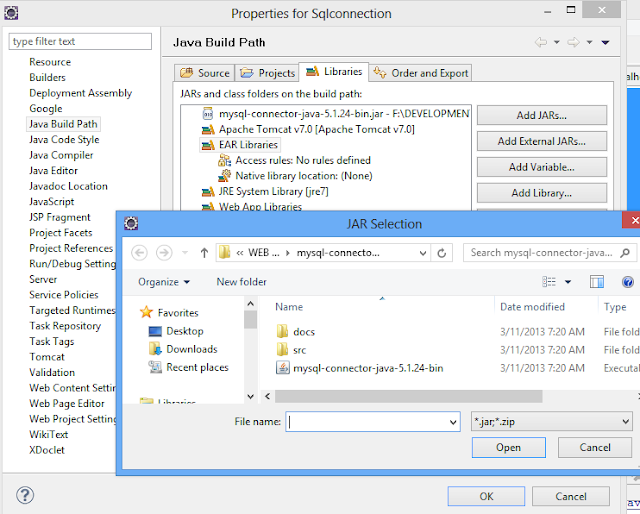Click the Add Variable... button

(x=542, y=167)
